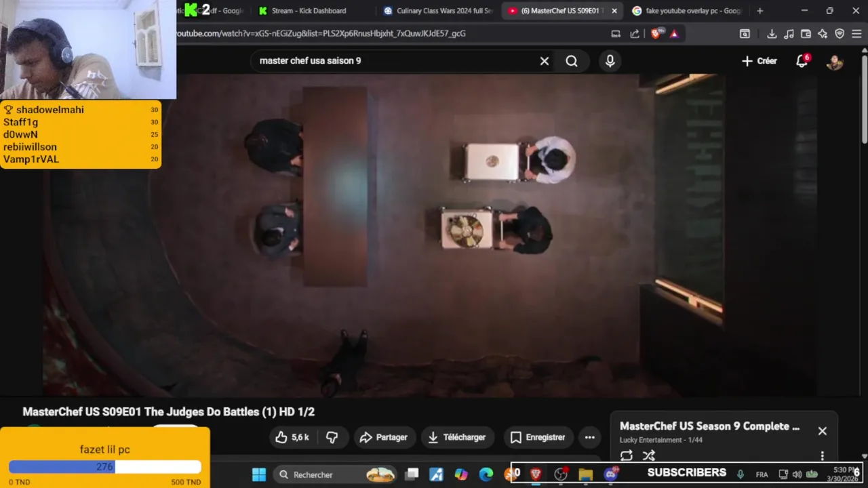The height and width of the screenshot is (488, 868).
Task: Toggle playlist shuffle icon
Action: 648,455
